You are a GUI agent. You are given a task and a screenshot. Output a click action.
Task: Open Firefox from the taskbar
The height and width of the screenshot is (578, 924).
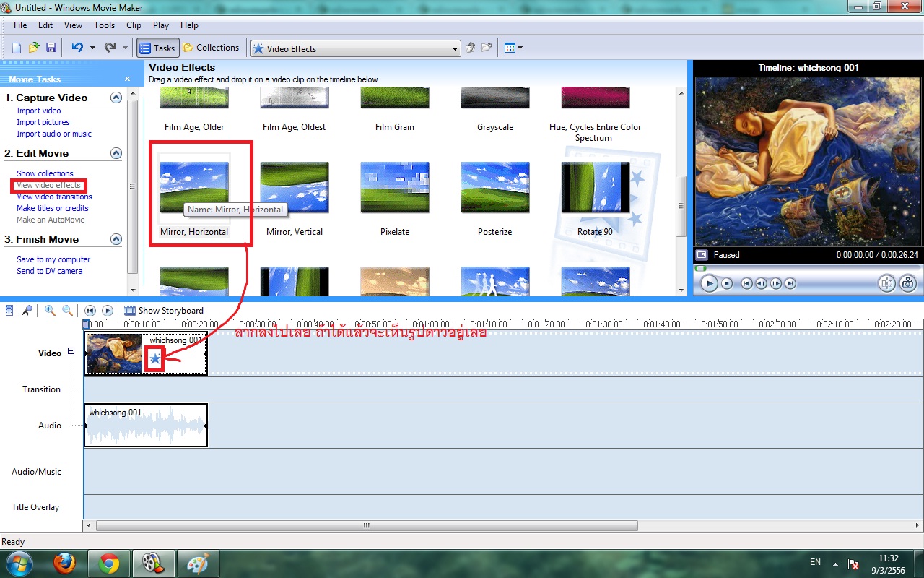point(65,563)
